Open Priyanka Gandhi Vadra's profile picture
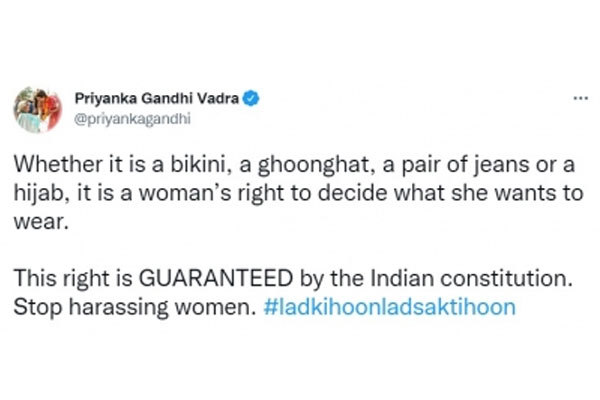 (x=36, y=109)
